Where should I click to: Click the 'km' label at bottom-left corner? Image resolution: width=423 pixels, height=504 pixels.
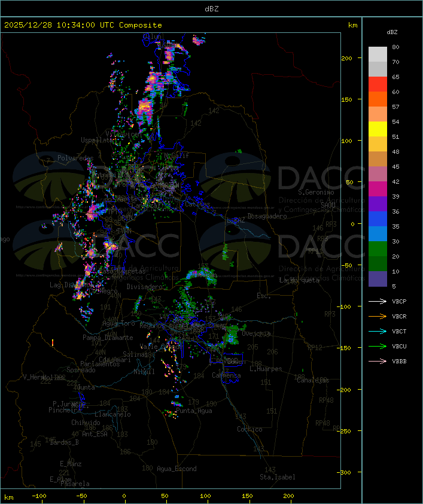click(x=8, y=497)
